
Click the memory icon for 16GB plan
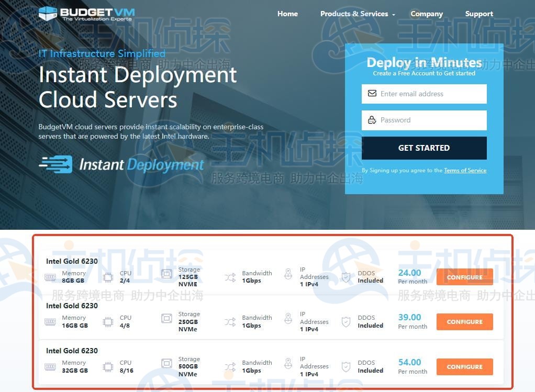point(50,321)
